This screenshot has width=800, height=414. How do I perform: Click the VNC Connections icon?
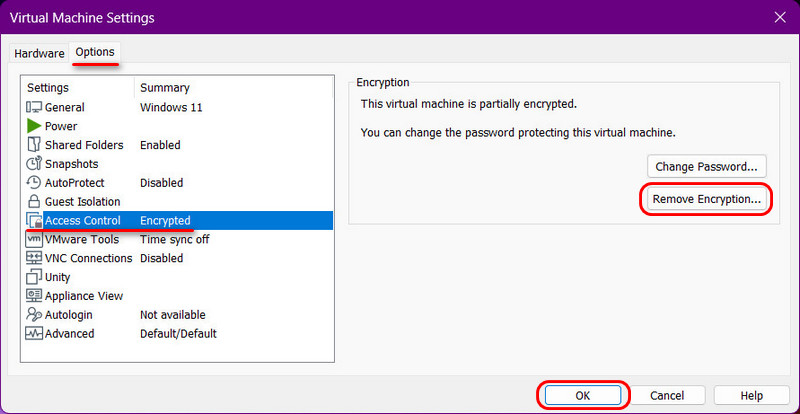pos(34,258)
